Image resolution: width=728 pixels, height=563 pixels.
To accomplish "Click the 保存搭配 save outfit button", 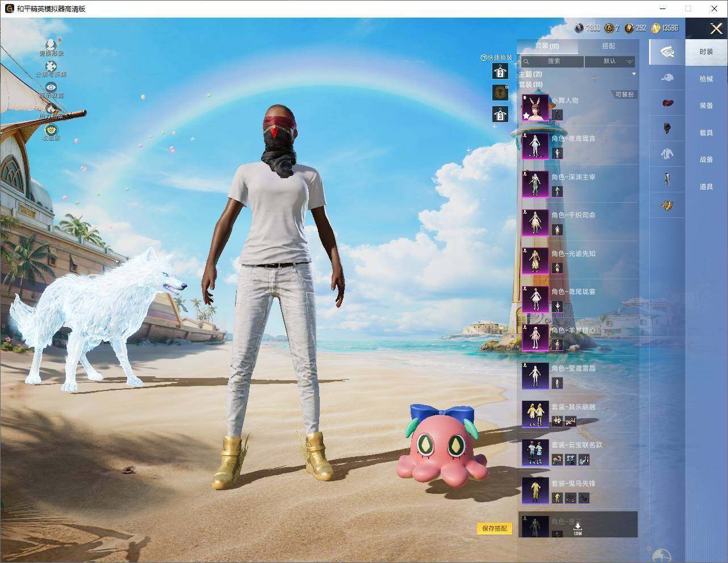I will [494, 528].
